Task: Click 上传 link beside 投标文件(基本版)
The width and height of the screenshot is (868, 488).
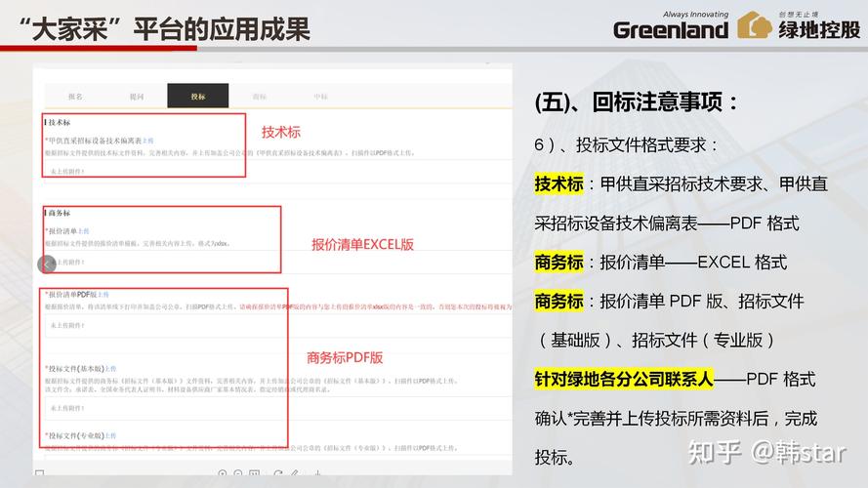Action: click(110, 369)
